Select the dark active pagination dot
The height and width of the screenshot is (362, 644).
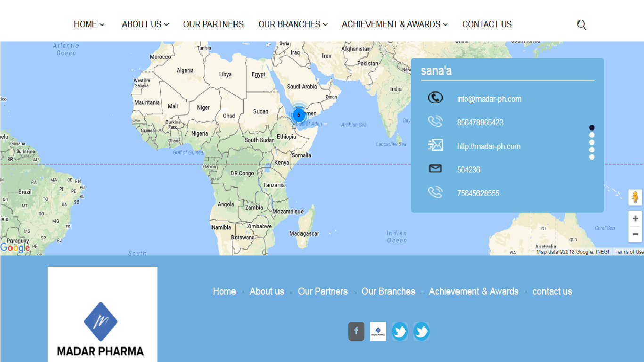point(592,128)
